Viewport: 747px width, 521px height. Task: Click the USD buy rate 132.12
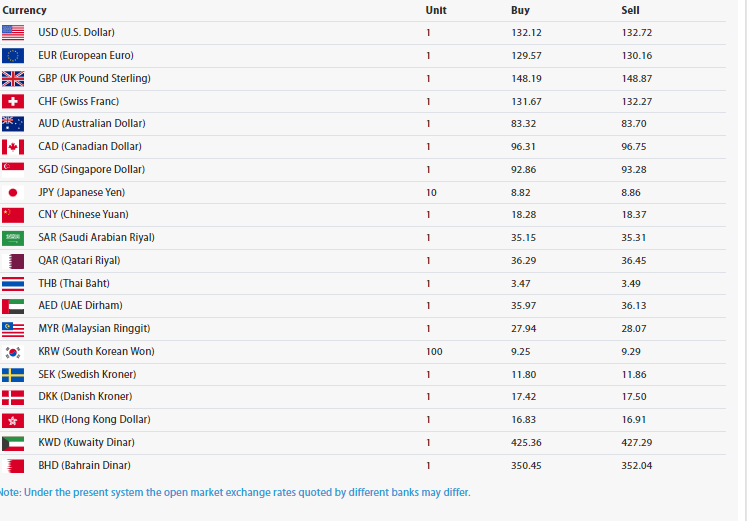(x=525, y=33)
